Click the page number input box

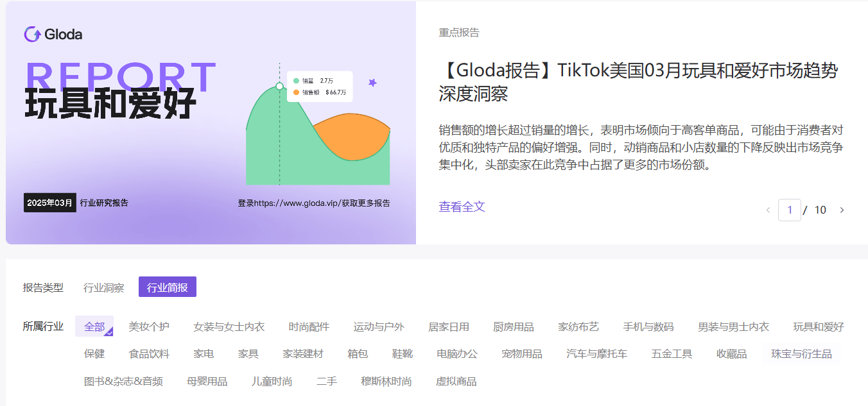tap(790, 210)
